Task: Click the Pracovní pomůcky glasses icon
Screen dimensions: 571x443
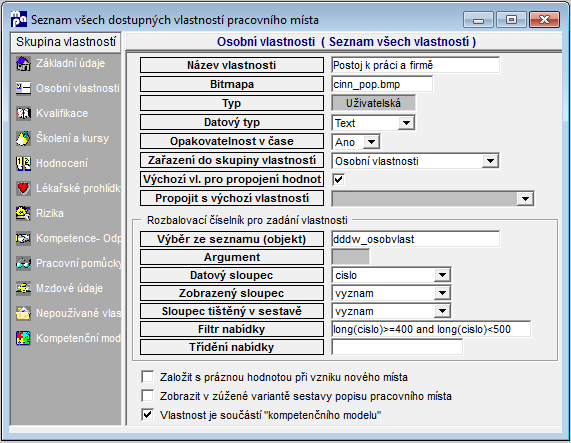Action: [x=23, y=263]
